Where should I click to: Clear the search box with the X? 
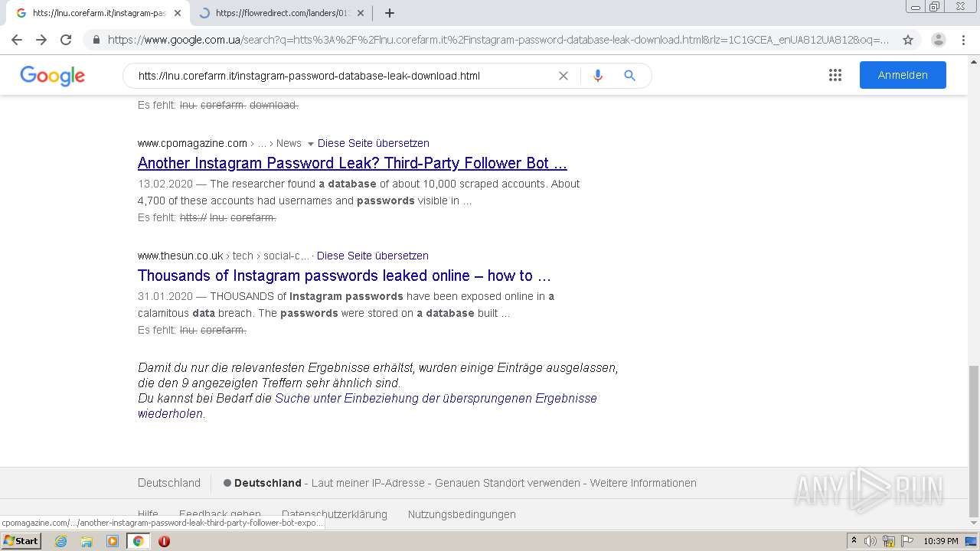563,76
